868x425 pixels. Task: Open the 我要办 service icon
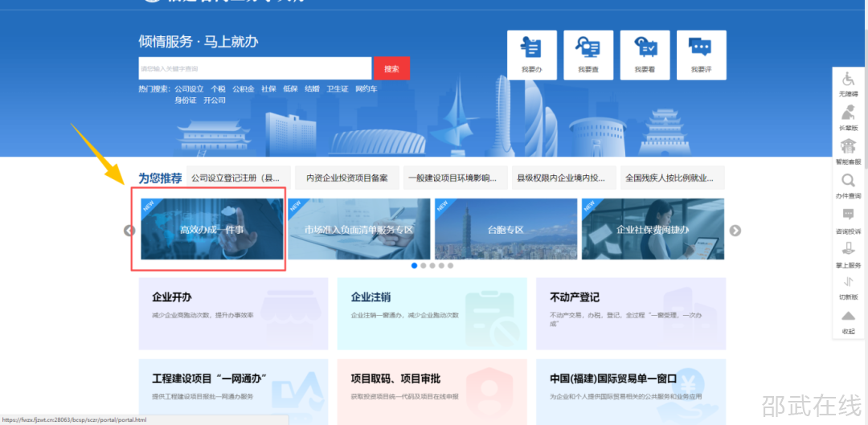point(531,55)
